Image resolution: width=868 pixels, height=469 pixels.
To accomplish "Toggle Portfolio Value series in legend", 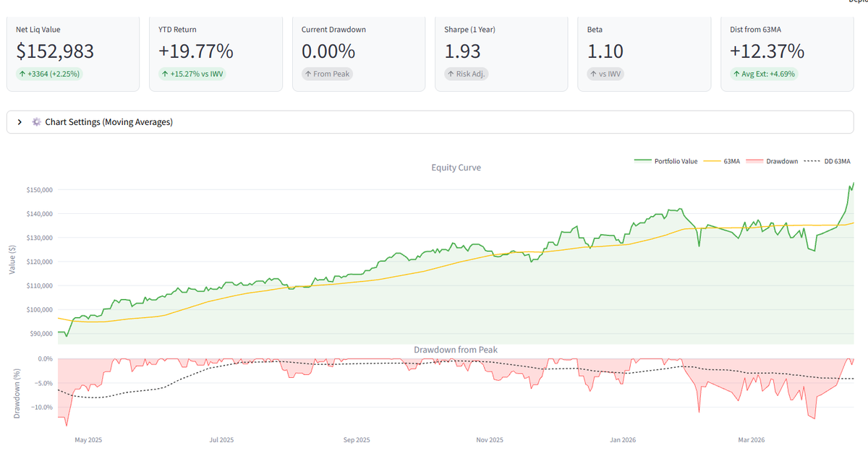I will point(665,161).
